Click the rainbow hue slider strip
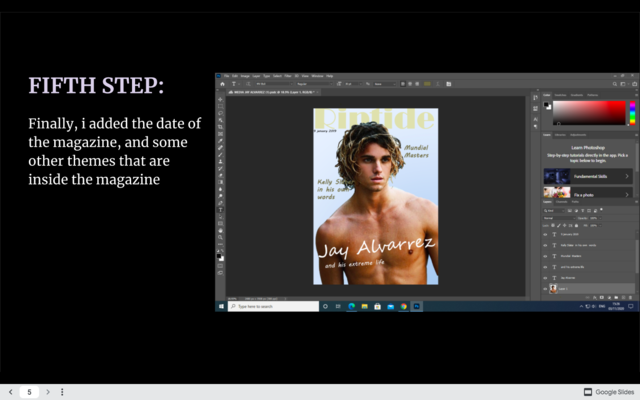 (632, 113)
